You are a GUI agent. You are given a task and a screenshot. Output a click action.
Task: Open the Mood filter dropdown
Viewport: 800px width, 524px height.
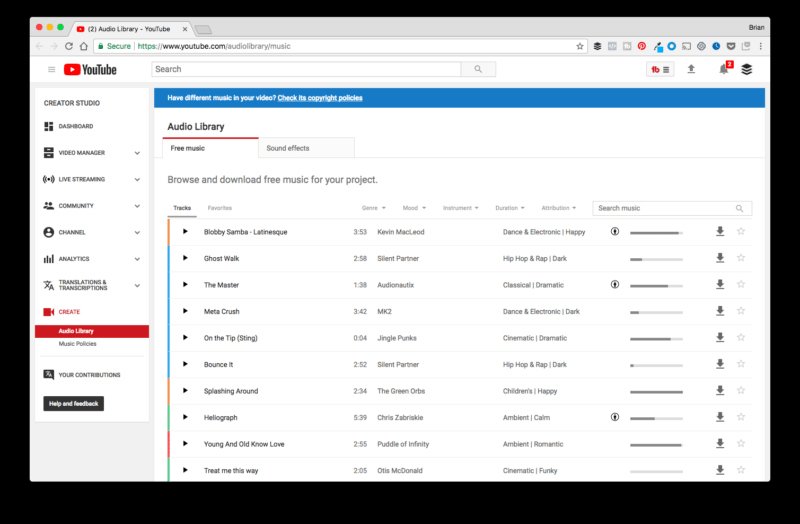click(414, 208)
